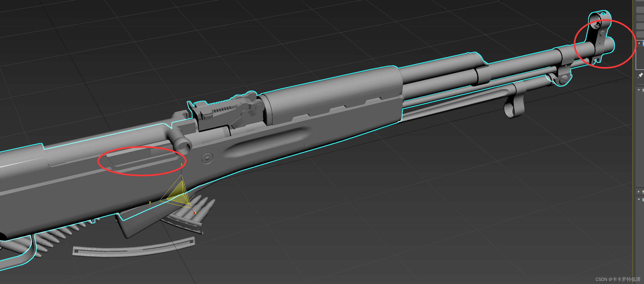Click the Y axis label of gizmo
Viewport: 644px width, 284px height.
(x=150, y=202)
